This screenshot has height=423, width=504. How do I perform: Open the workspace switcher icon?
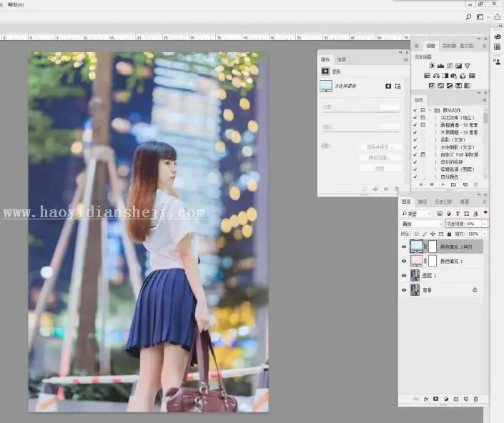(480, 17)
